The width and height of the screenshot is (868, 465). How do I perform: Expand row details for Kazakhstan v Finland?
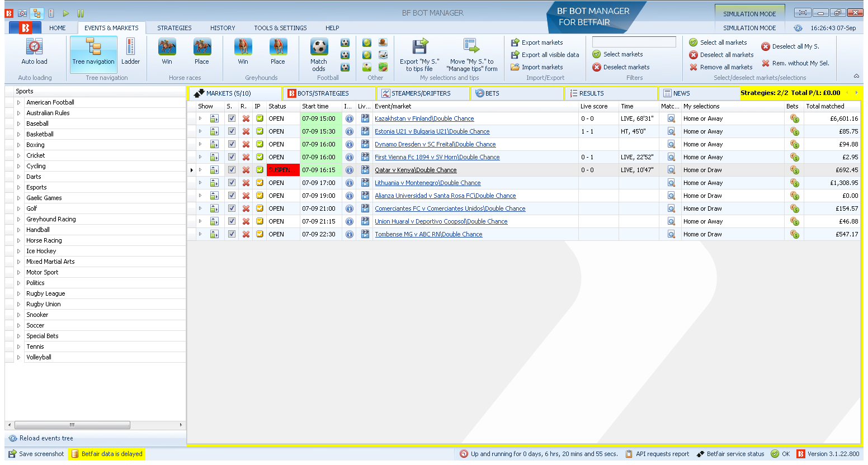(x=200, y=118)
